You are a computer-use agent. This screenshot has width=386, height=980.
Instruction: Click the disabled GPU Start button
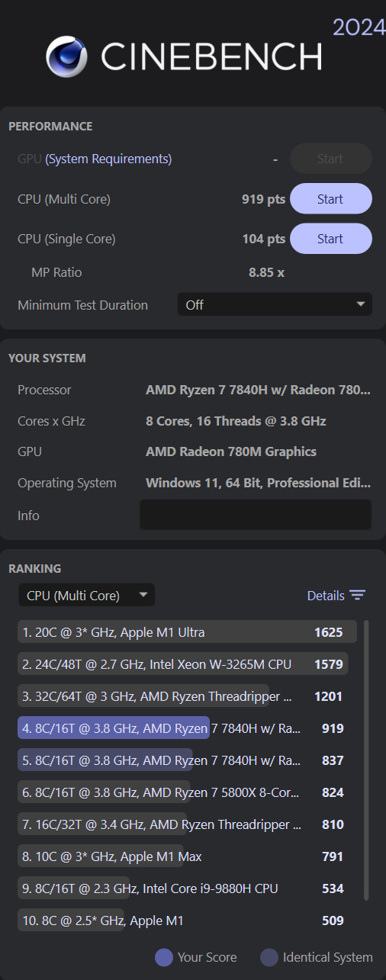point(330,159)
